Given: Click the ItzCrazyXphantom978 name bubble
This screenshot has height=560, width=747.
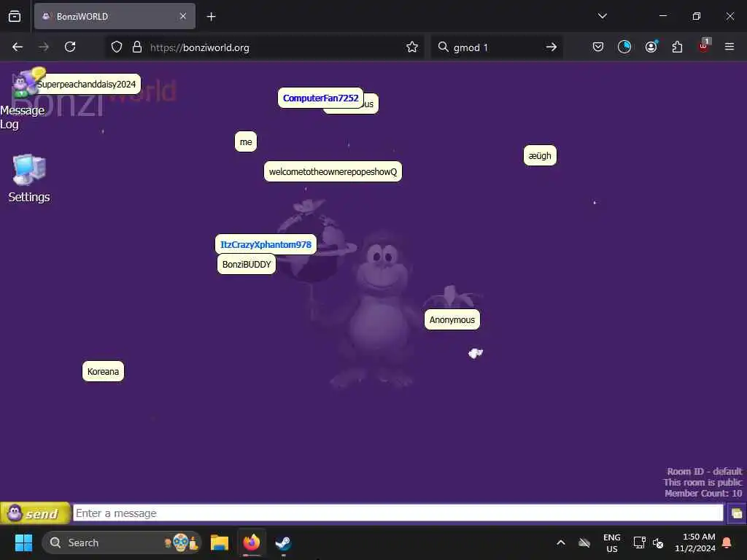Looking at the screenshot, I should tap(266, 245).
